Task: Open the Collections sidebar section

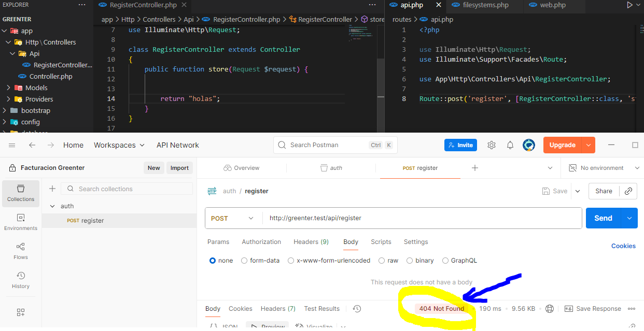Action: (21, 193)
